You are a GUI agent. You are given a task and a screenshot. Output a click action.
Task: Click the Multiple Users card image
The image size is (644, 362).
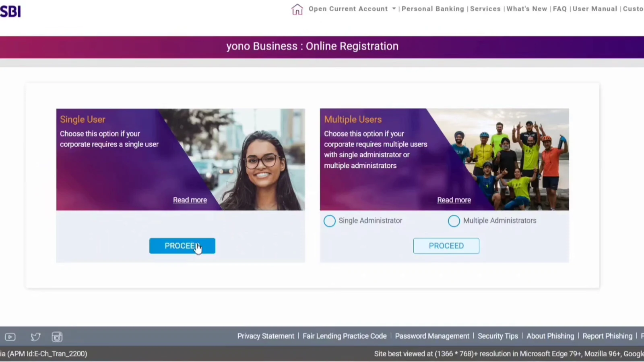pyautogui.click(x=444, y=159)
